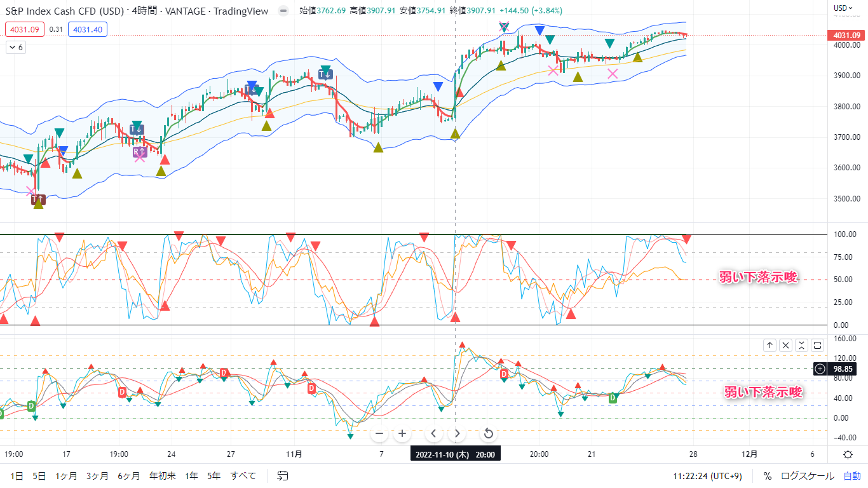Click the 高値 3907.91 high value
This screenshot has height=488, width=868.
point(372,11)
